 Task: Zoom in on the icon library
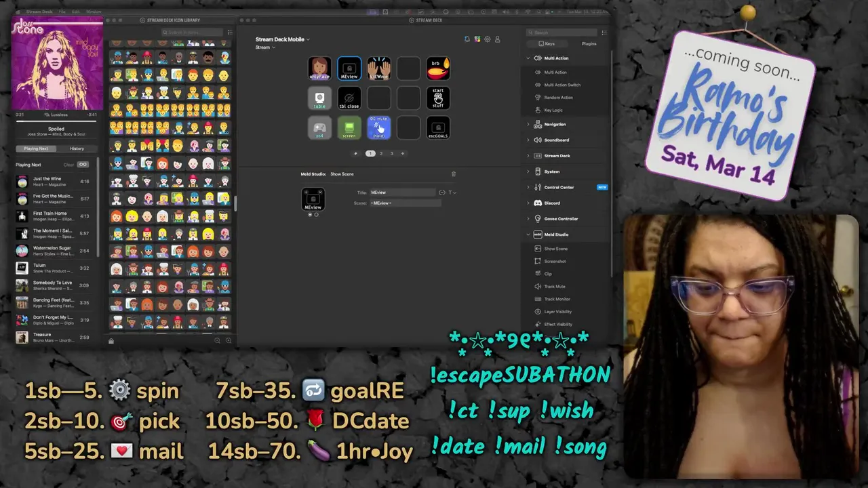[229, 340]
